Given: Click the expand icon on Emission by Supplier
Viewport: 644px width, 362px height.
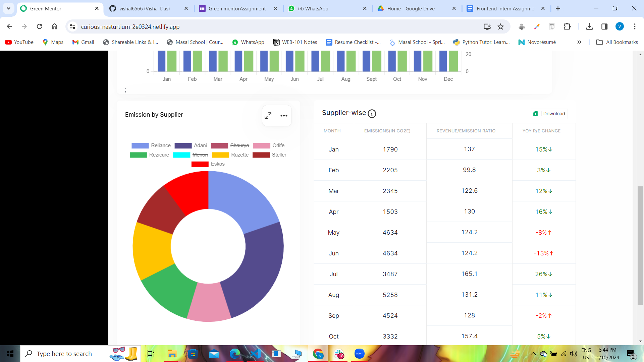Looking at the screenshot, I should coord(268,115).
